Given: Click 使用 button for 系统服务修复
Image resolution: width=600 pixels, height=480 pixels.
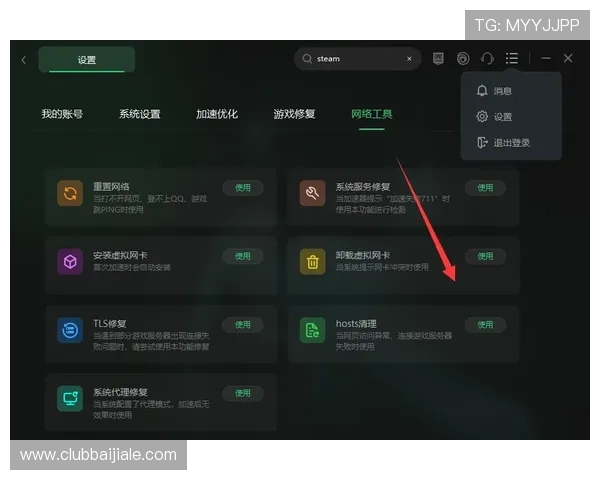Looking at the screenshot, I should coord(485,188).
